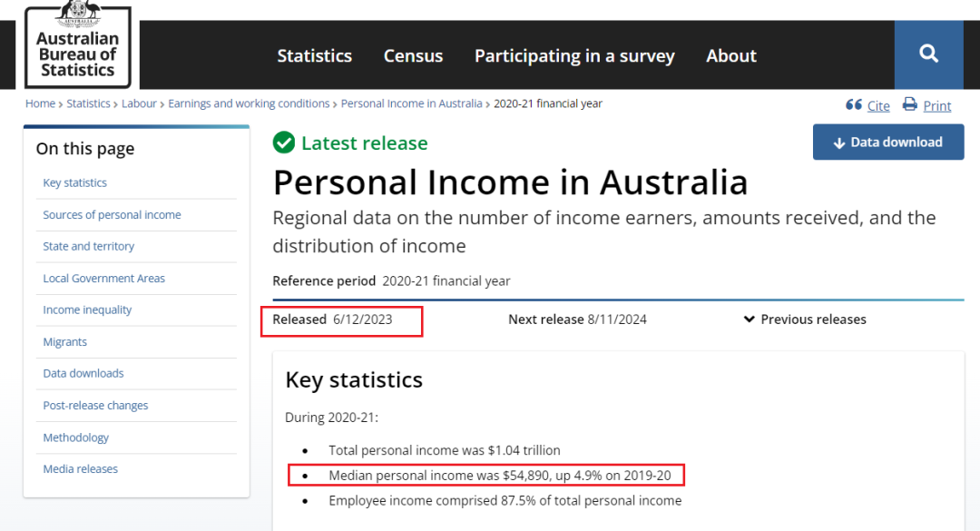The height and width of the screenshot is (531, 980).
Task: Open the Statistics menu in header
Action: click(x=314, y=55)
